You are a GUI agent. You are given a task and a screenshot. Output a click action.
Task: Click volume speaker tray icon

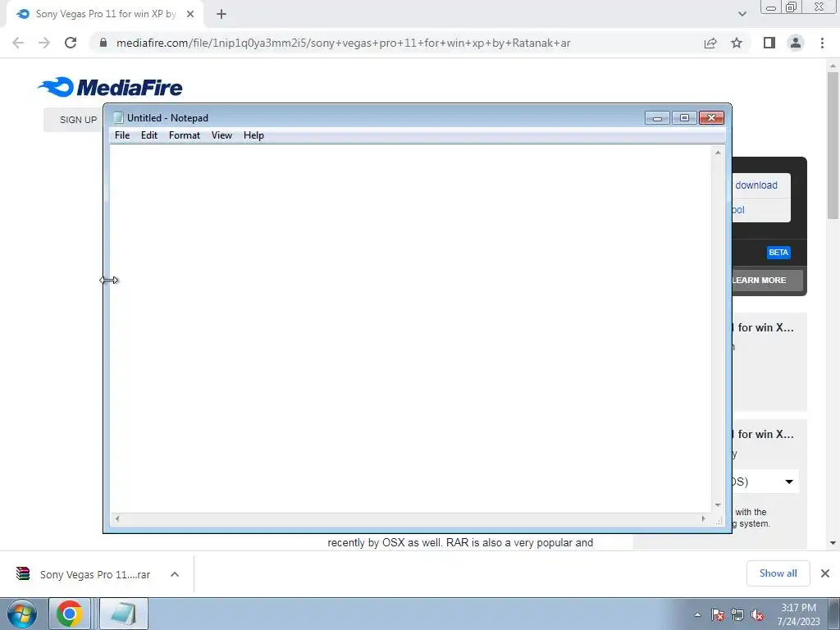tap(757, 614)
